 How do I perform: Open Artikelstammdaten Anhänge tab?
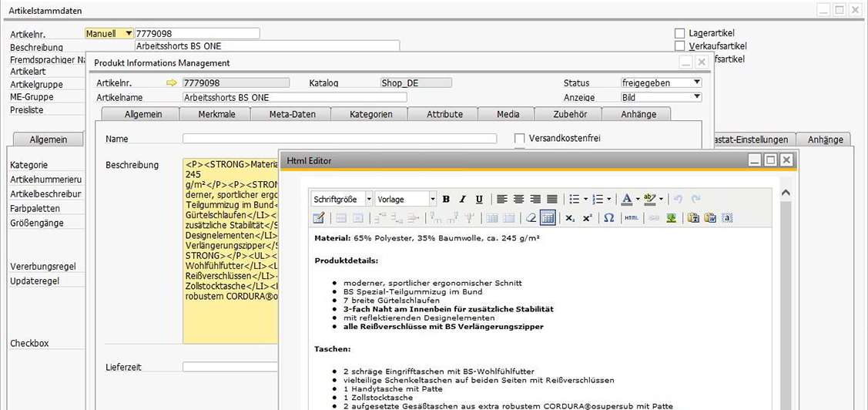pos(826,139)
